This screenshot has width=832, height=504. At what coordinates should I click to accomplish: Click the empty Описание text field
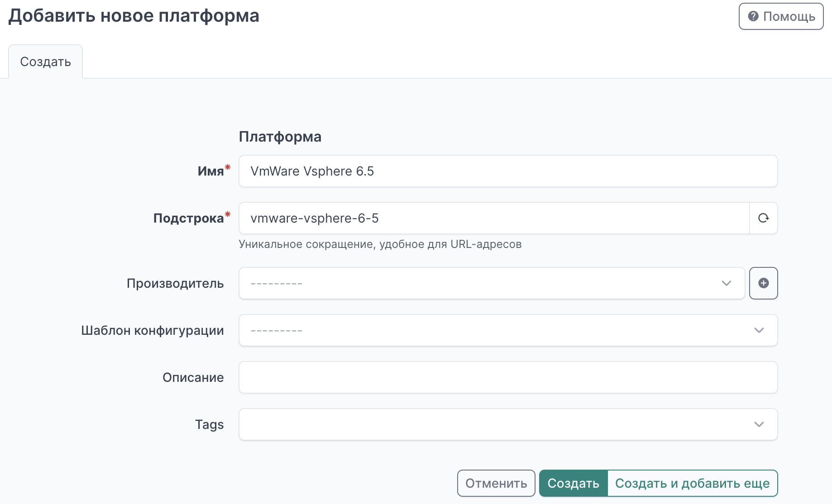507,377
